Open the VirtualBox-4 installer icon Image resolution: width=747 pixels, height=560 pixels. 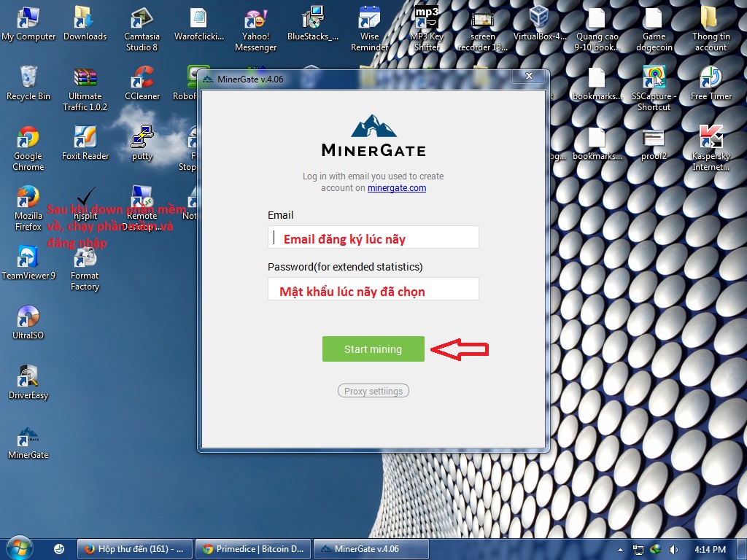tap(540, 24)
